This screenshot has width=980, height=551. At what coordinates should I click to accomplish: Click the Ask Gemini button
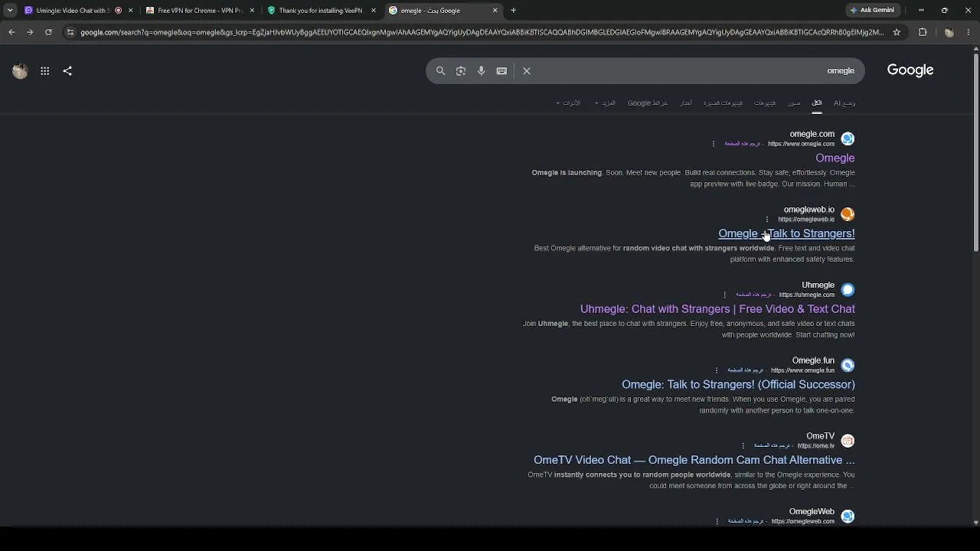872,11
